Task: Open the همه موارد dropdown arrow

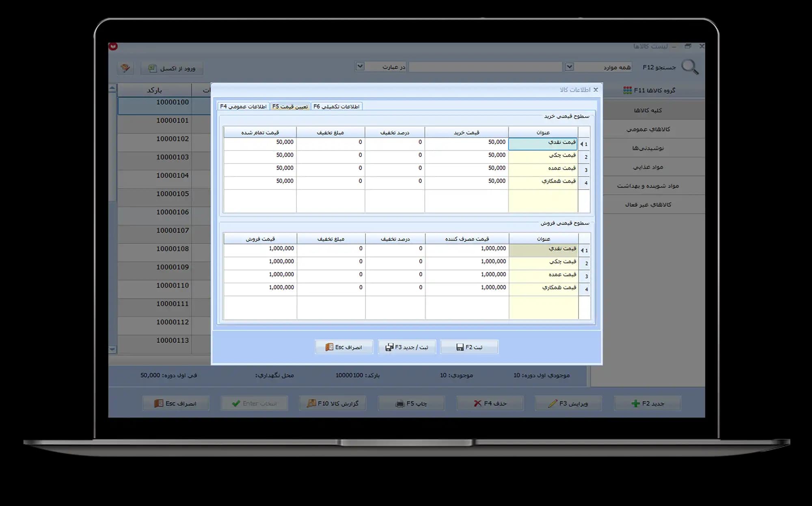Action: 569,67
